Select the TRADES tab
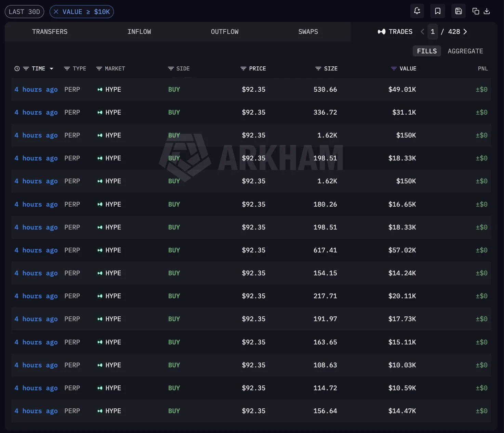Screen dimensions: 504x433 click(x=395, y=31)
